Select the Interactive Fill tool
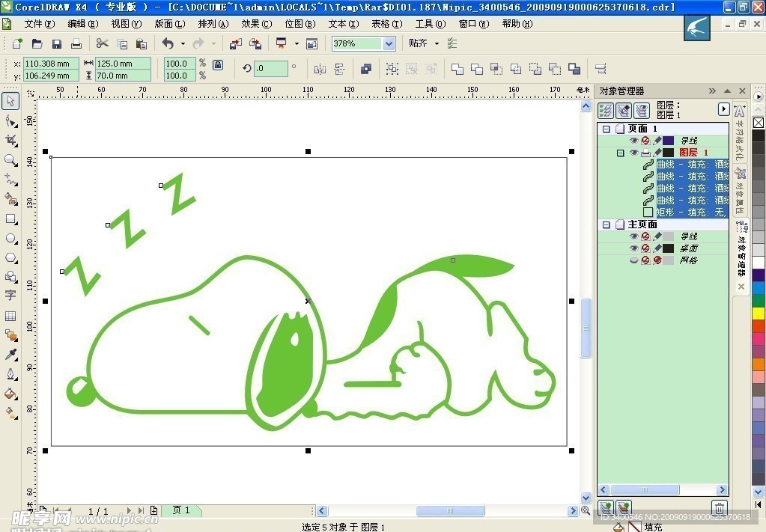Image resolution: width=766 pixels, height=532 pixels. [10, 413]
